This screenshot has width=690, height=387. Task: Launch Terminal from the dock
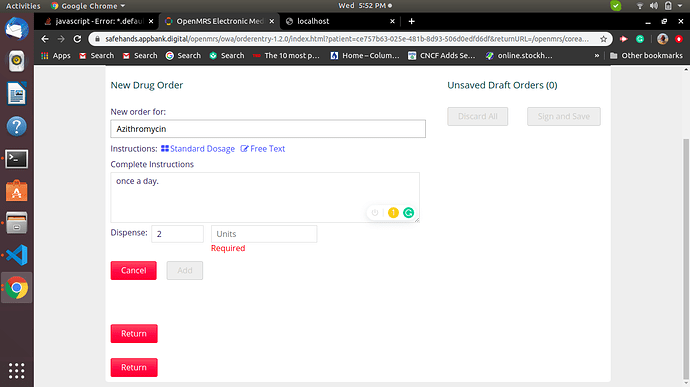[17, 159]
